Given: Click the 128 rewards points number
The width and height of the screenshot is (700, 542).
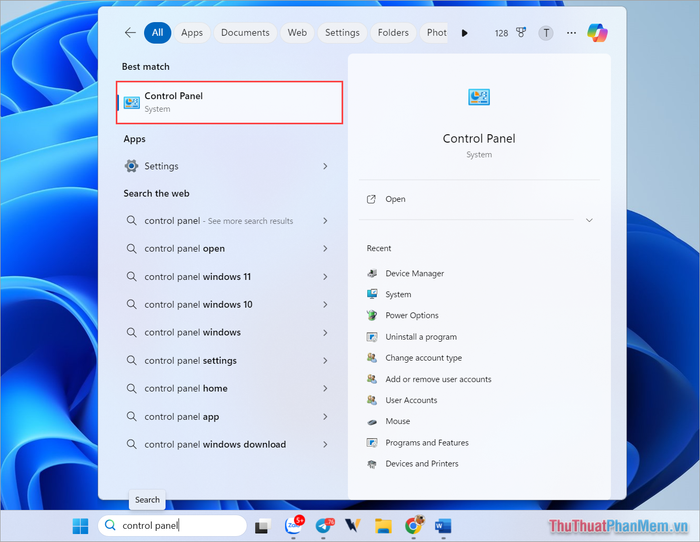Looking at the screenshot, I should click(x=501, y=33).
